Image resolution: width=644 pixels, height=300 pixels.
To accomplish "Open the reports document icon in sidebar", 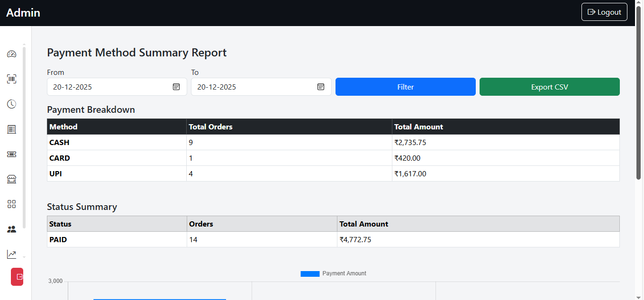I will coord(11,129).
